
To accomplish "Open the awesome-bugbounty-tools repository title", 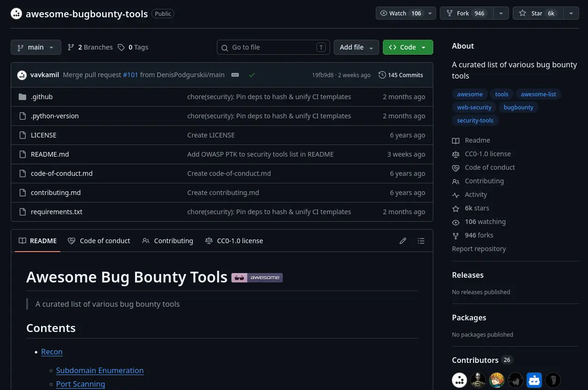I will pos(86,14).
